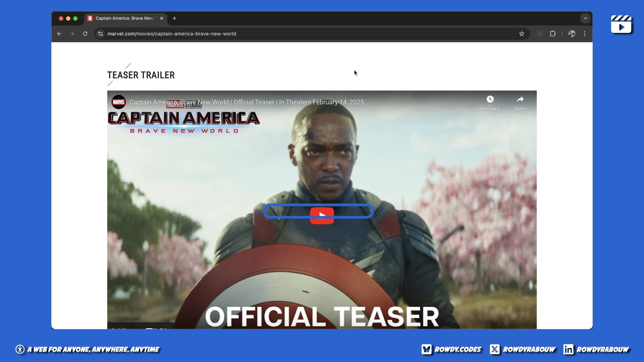The width and height of the screenshot is (644, 362).
Task: Open the Extensions puzzle icon
Action: tap(553, 34)
